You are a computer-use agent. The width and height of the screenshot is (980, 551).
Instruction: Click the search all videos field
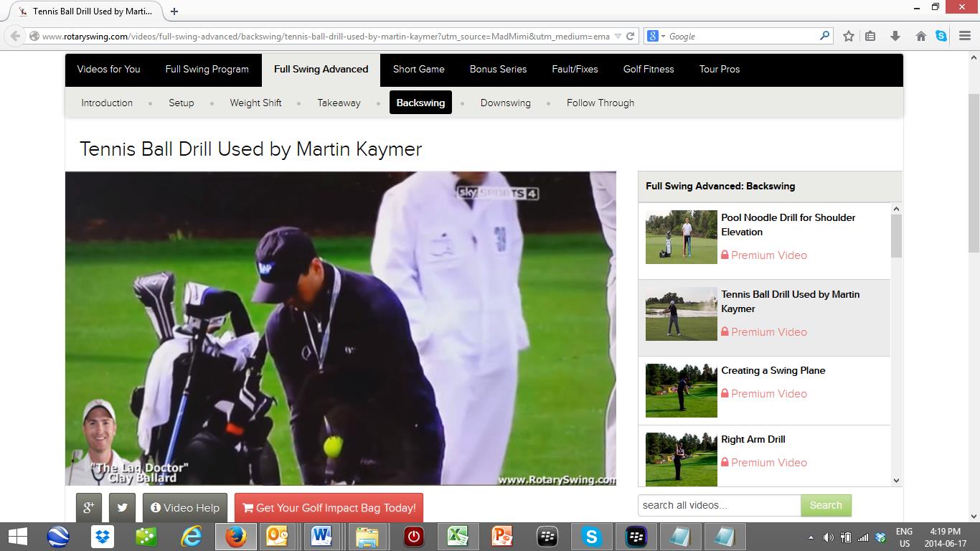[x=720, y=505]
